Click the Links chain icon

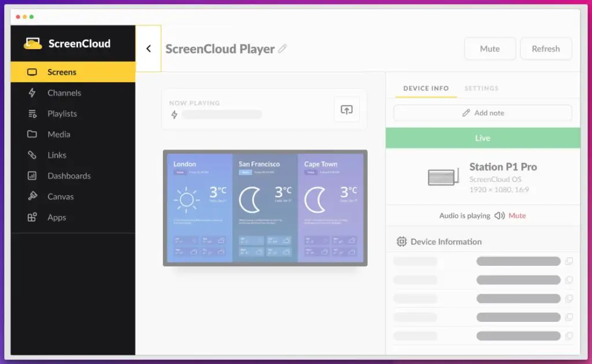(x=32, y=155)
